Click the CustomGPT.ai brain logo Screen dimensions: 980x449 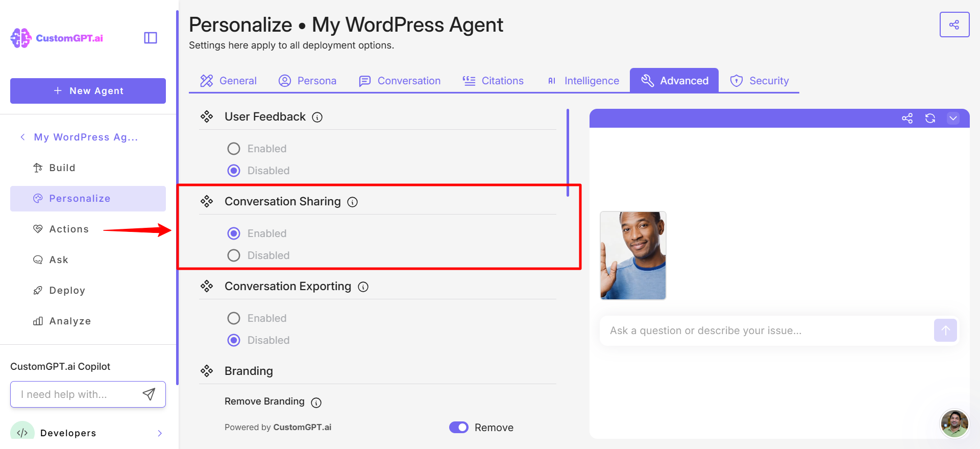coord(21,38)
